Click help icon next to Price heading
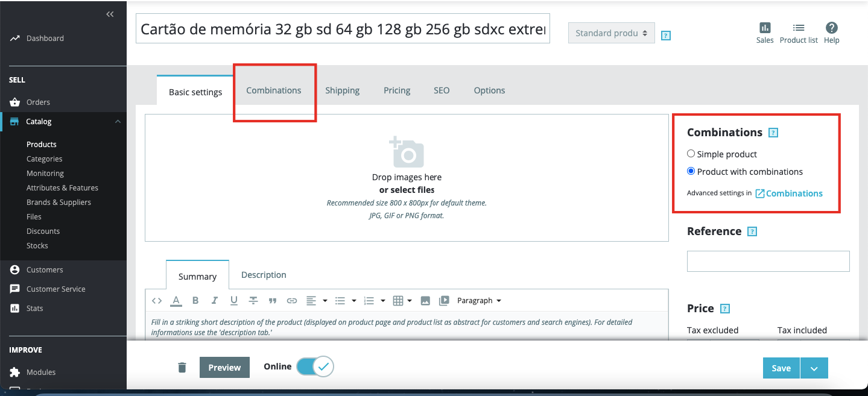868x396 pixels. pyautogui.click(x=726, y=309)
